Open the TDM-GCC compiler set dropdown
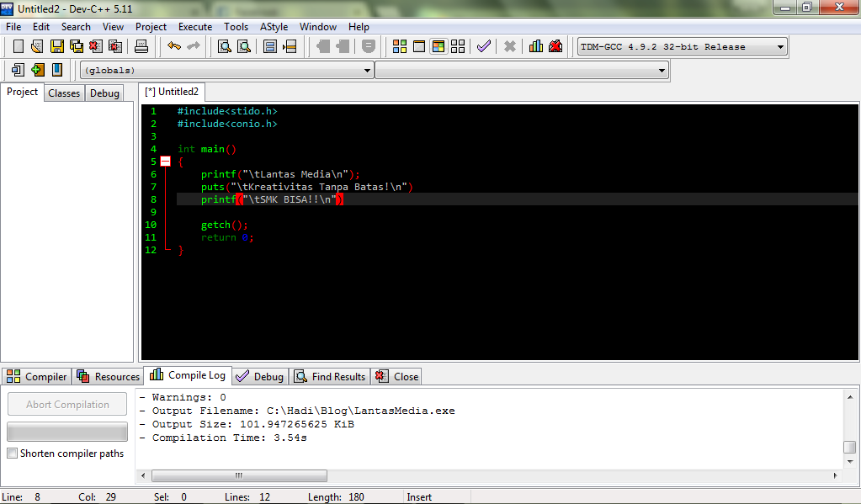This screenshot has height=504, width=861. pyautogui.click(x=780, y=46)
